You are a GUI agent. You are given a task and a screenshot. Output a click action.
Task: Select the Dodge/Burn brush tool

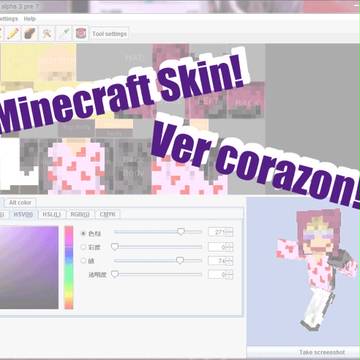30,34
